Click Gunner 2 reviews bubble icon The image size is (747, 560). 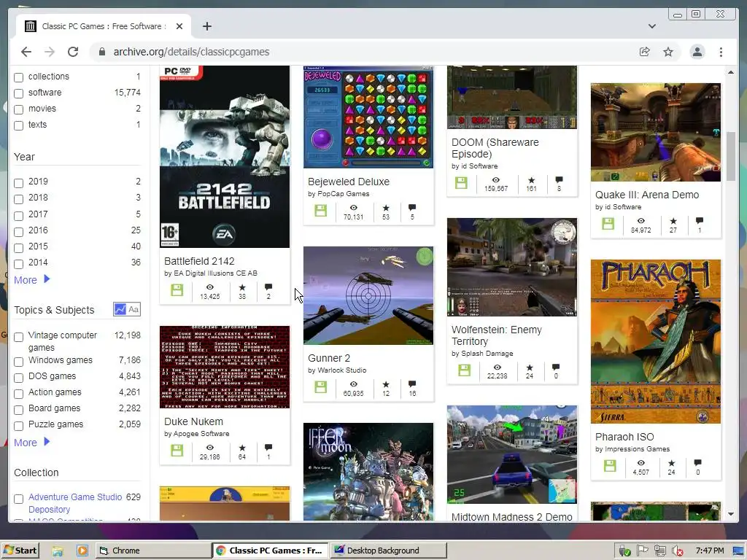click(412, 384)
